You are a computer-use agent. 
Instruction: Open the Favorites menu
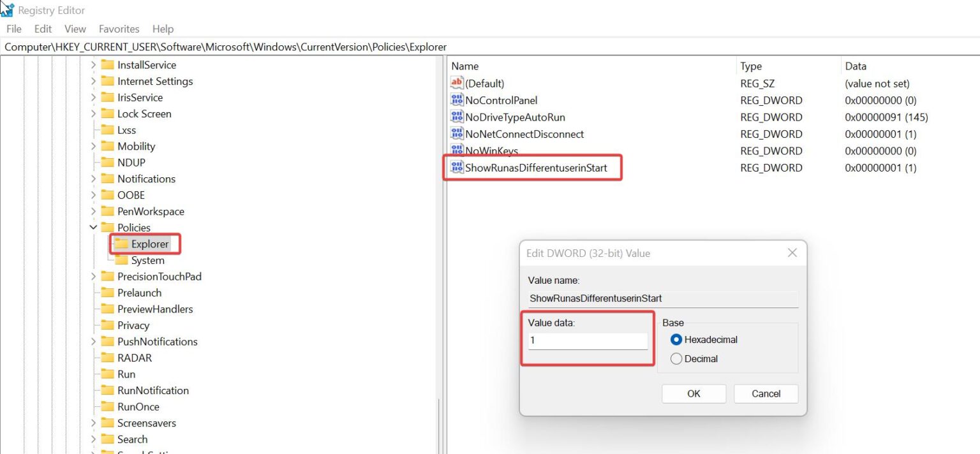tap(119, 29)
